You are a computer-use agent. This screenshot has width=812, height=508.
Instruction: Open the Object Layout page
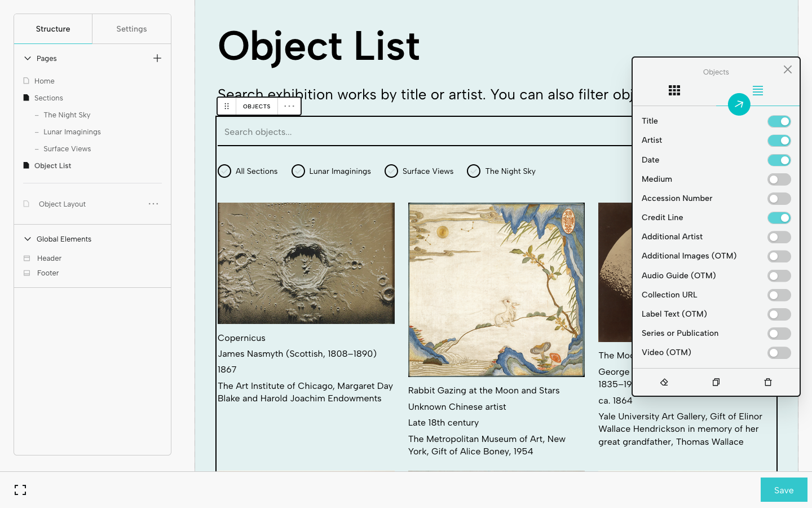coord(63,204)
